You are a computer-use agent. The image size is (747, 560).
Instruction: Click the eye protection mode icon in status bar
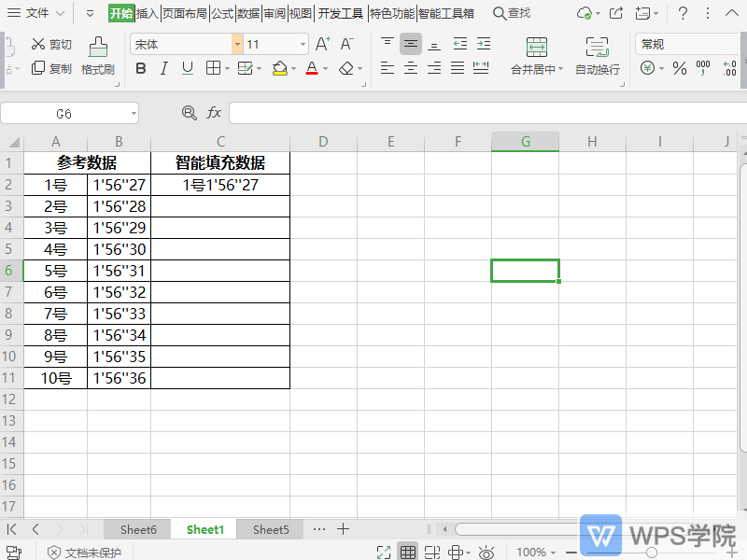(486, 553)
